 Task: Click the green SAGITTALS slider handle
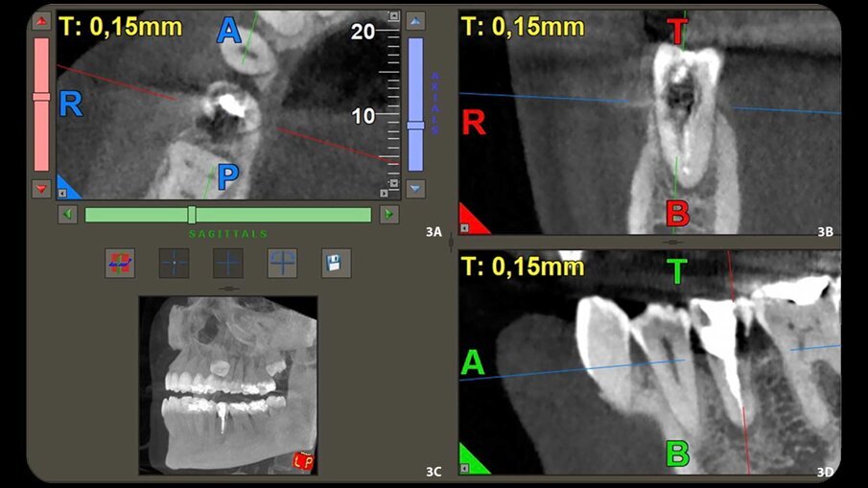192,214
